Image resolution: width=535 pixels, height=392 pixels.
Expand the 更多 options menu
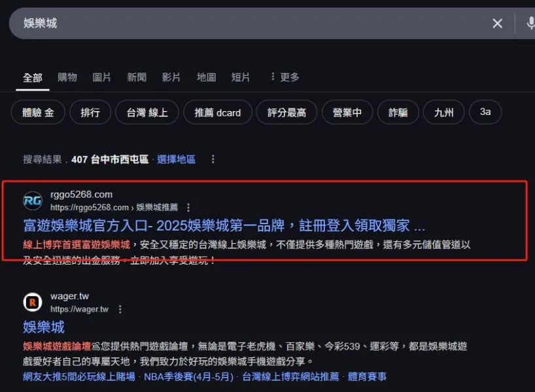285,76
